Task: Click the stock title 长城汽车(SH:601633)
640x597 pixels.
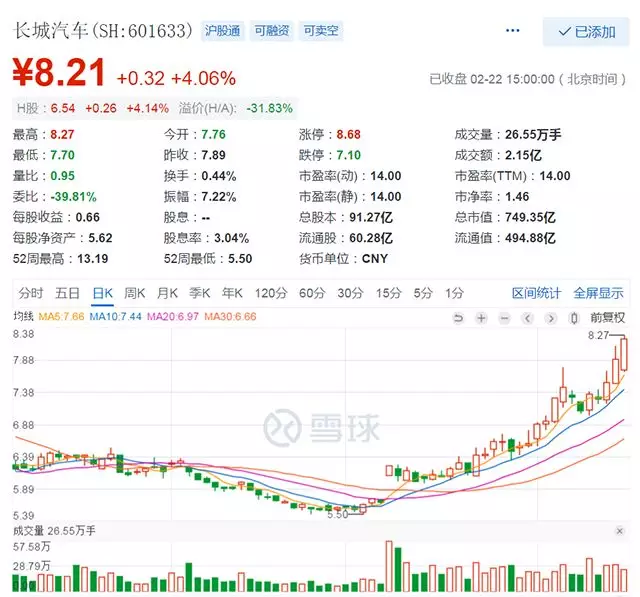Action: coord(103,31)
